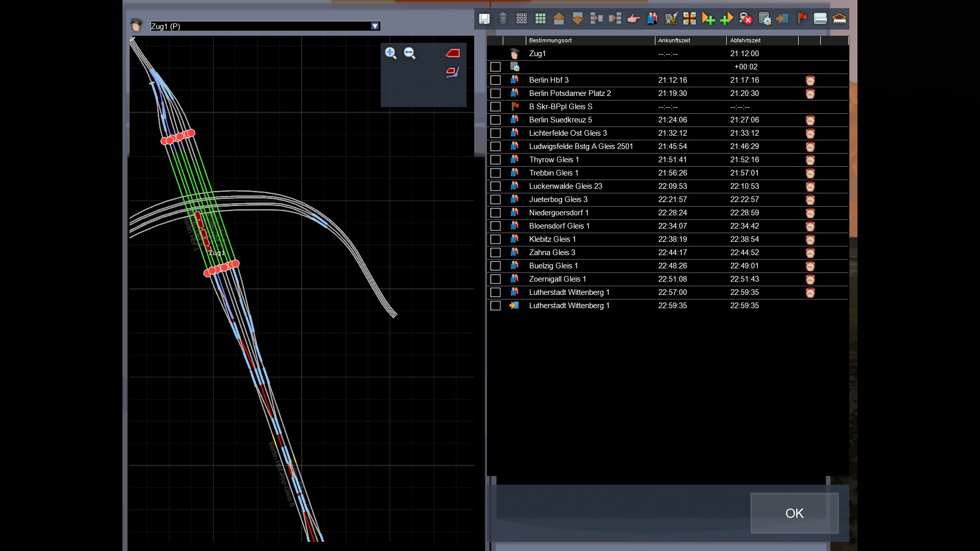
Task: Click the refuel pump toolbar icon
Action: coord(671,19)
